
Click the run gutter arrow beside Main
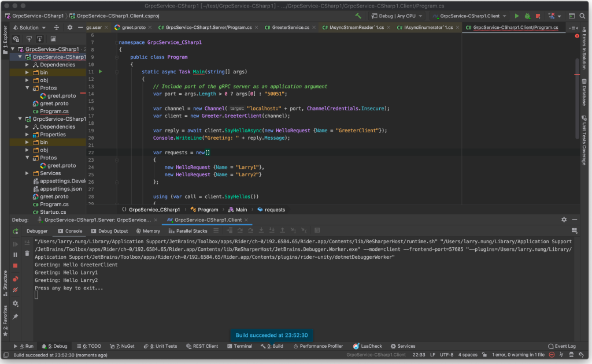(x=101, y=71)
